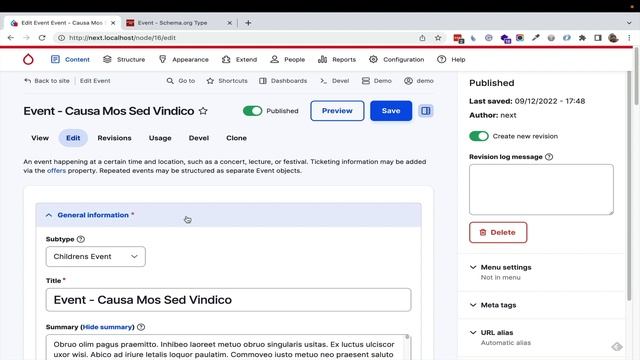Open the Subtype Childrens Event dropdown
640x360 pixels.
[96, 257]
